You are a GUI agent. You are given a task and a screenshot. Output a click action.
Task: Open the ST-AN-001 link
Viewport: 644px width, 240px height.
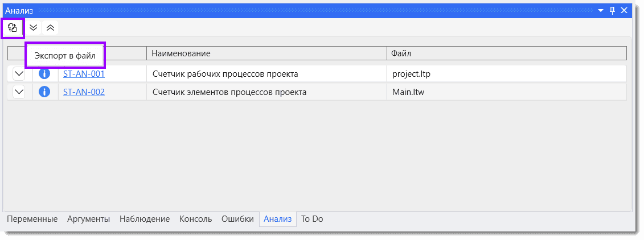coord(84,74)
